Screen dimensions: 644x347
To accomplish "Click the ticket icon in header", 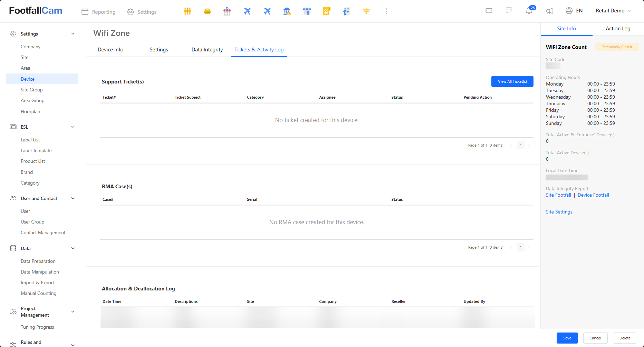I will (x=489, y=11).
